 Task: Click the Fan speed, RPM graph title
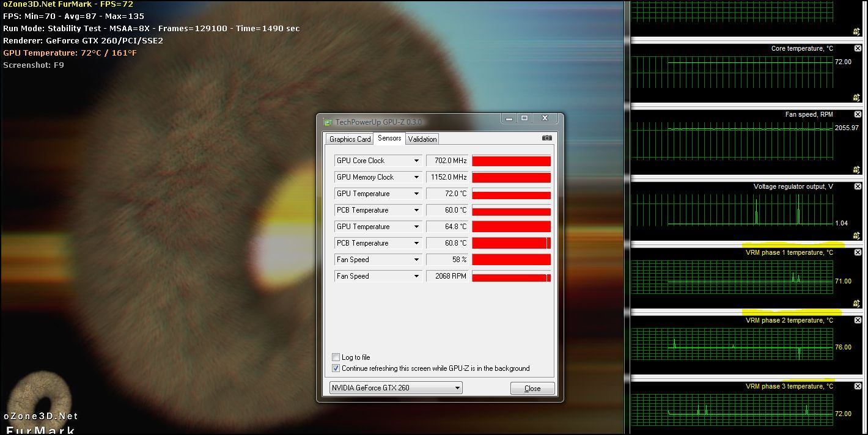pos(809,114)
